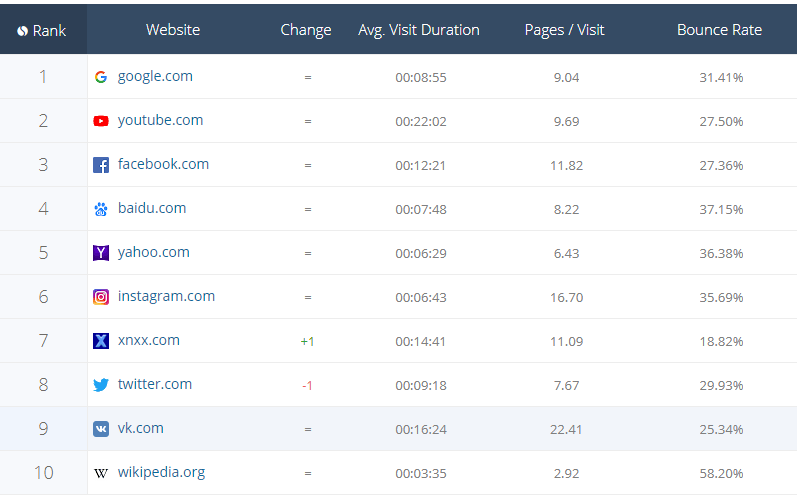797x500 pixels.
Task: Open the google.com link
Action: point(155,77)
